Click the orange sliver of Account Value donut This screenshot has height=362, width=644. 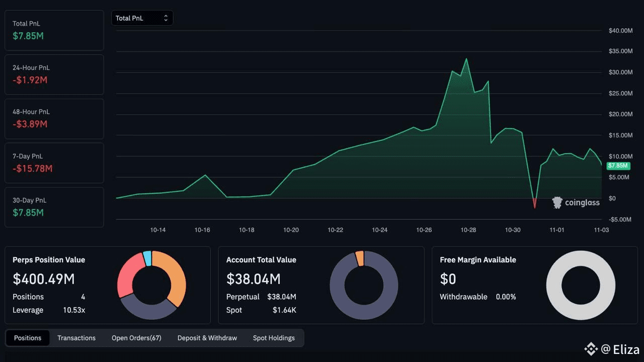[x=359, y=258]
